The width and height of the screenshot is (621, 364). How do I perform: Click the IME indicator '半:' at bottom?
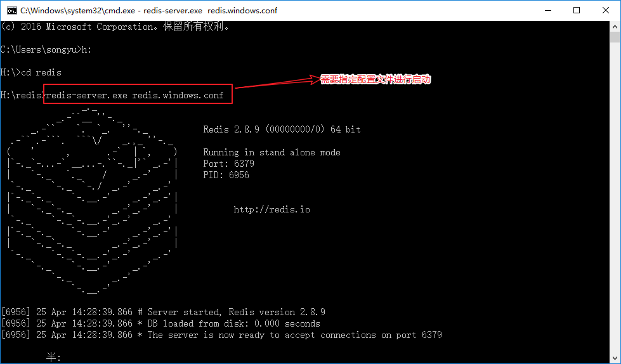[x=54, y=358]
